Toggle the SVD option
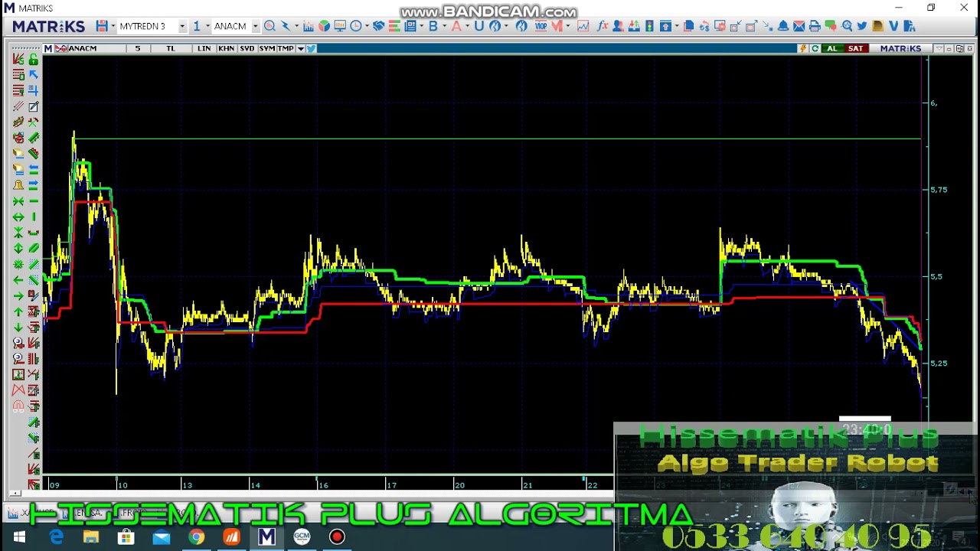 click(247, 48)
